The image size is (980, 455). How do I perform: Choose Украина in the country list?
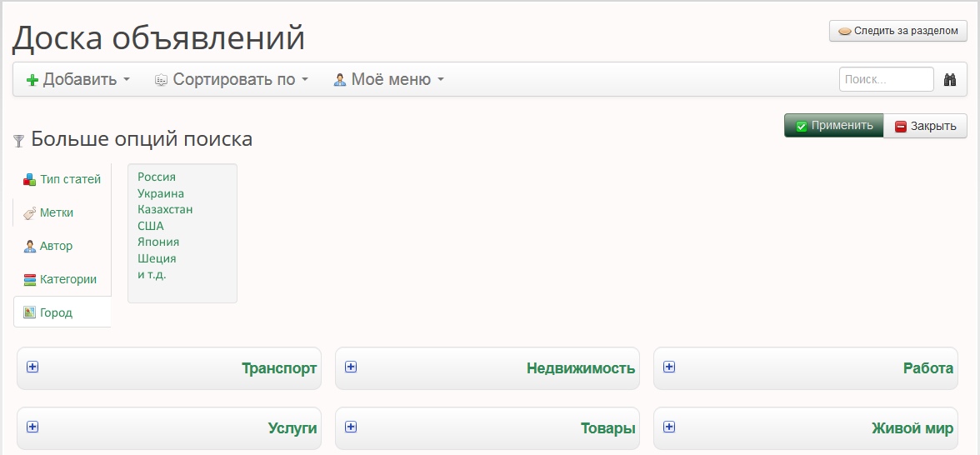(x=161, y=193)
